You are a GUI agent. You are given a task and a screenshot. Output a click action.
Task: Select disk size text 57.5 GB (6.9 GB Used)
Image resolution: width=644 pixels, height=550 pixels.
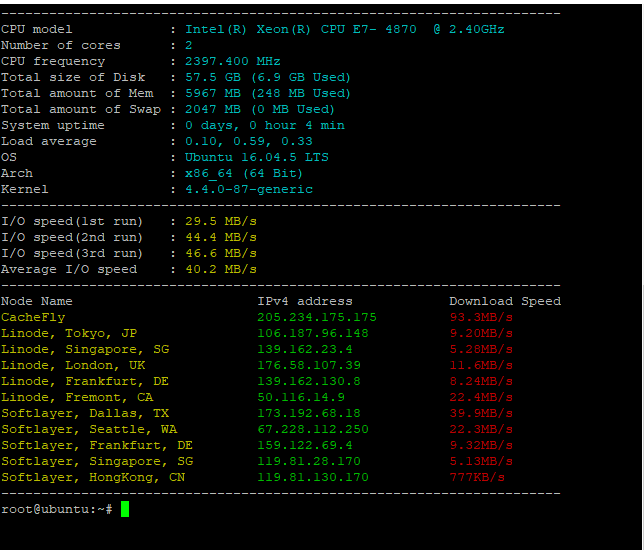[x=268, y=77]
